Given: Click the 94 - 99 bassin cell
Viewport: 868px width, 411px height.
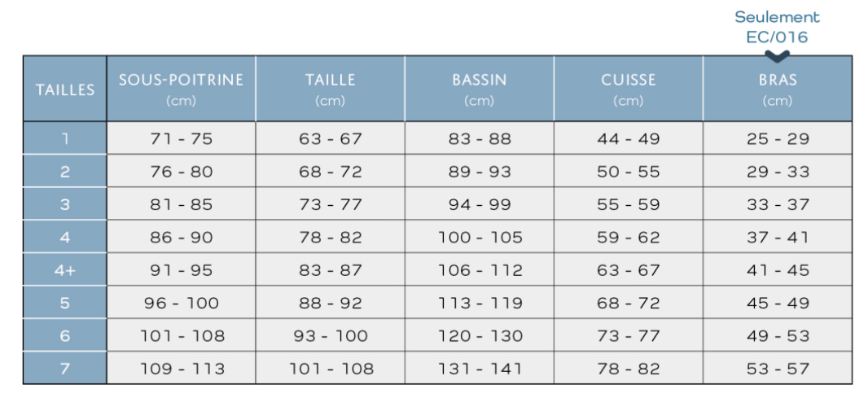Looking at the screenshot, I should coord(479,204).
